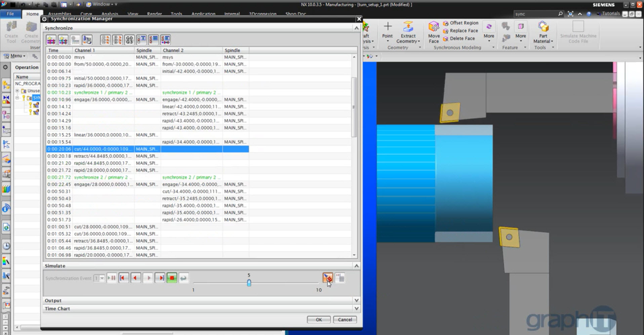The height and width of the screenshot is (335, 644).
Task: Toggle the material removal display button
Action: pos(327,278)
